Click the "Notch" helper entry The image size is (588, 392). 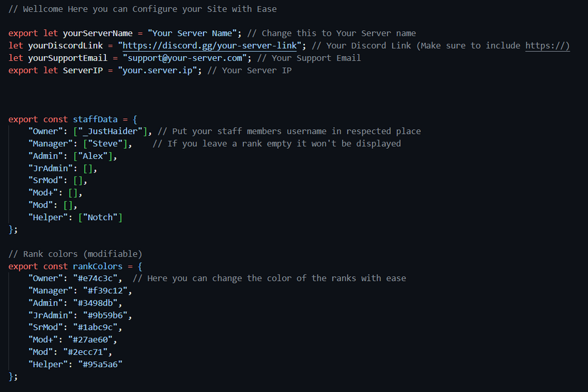(x=100, y=218)
